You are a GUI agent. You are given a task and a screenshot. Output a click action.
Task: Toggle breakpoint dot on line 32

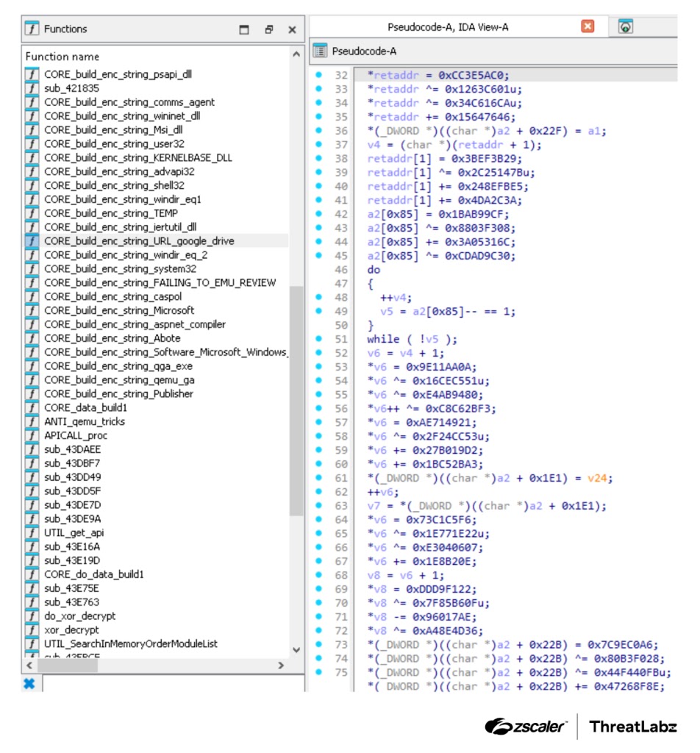[x=318, y=75]
